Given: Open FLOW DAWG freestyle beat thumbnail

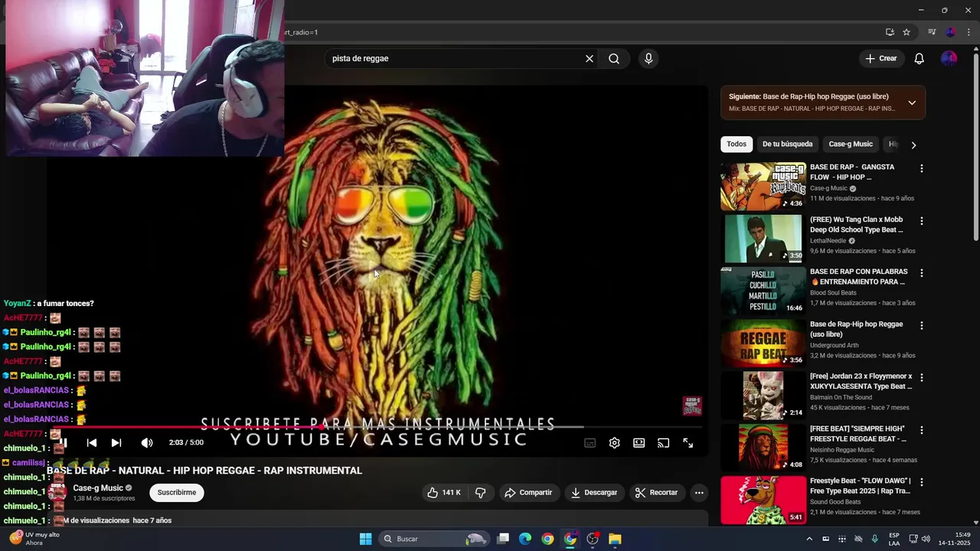Looking at the screenshot, I should tap(763, 500).
